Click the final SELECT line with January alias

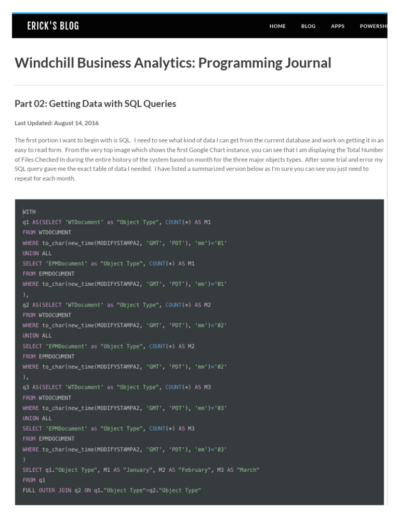coord(141,470)
